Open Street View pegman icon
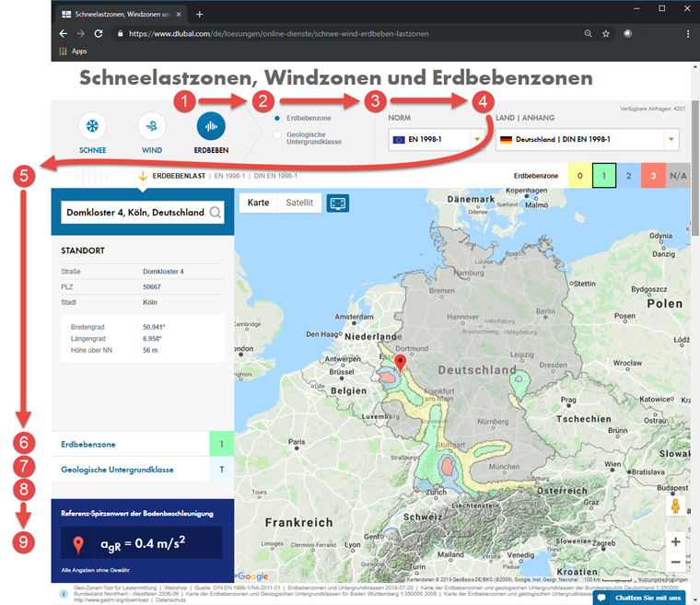Viewport: 700px width, 605px height. [675, 506]
